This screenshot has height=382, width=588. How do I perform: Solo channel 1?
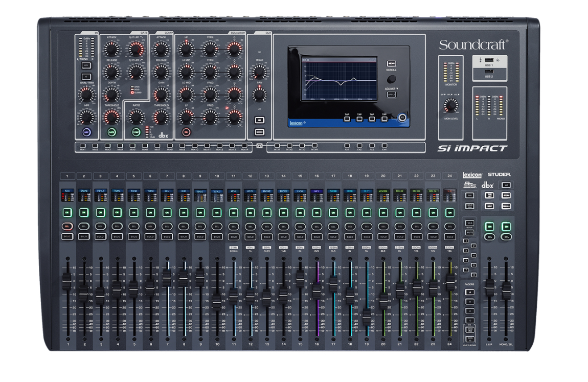(67, 237)
